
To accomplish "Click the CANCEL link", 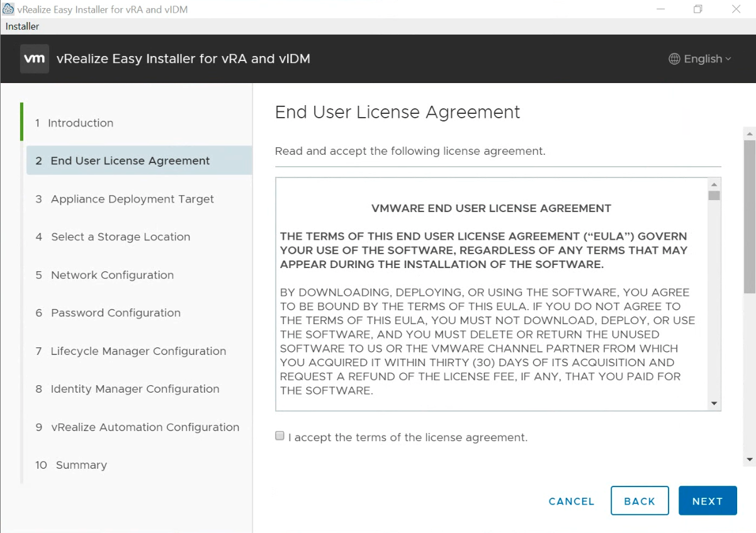I will click(571, 501).
